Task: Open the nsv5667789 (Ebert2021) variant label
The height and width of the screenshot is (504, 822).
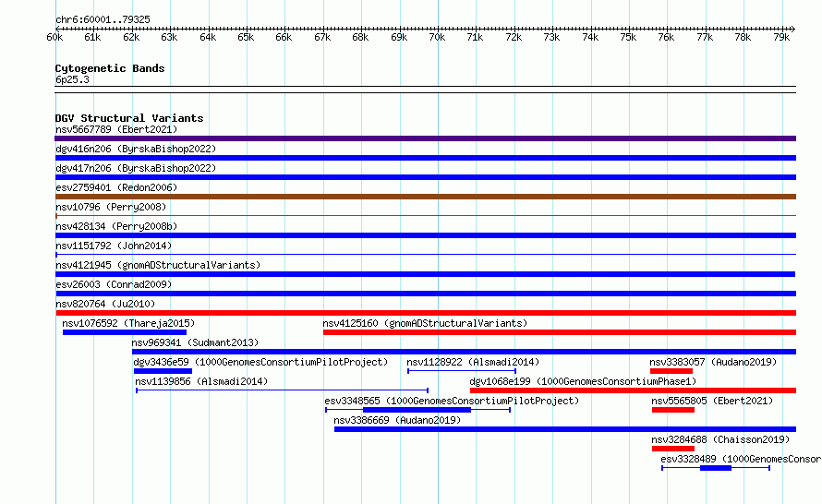Action: pos(116,129)
